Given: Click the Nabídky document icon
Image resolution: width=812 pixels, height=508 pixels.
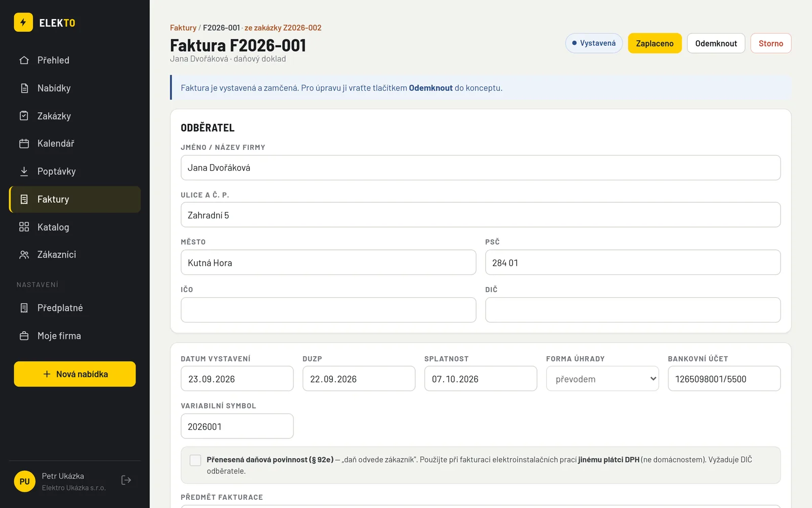Looking at the screenshot, I should coord(24,88).
